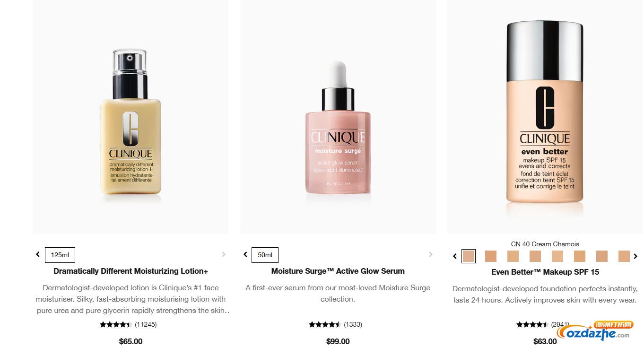This screenshot has height=347, width=644.
Task: Click left arrow beside 125ml size
Action: click(38, 254)
